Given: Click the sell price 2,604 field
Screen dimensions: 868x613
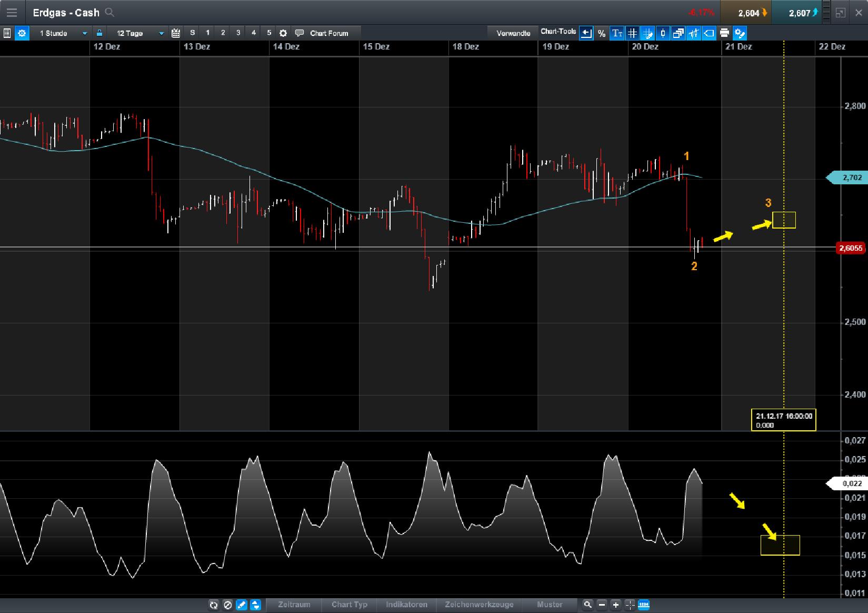Looking at the screenshot, I should click(x=745, y=12).
